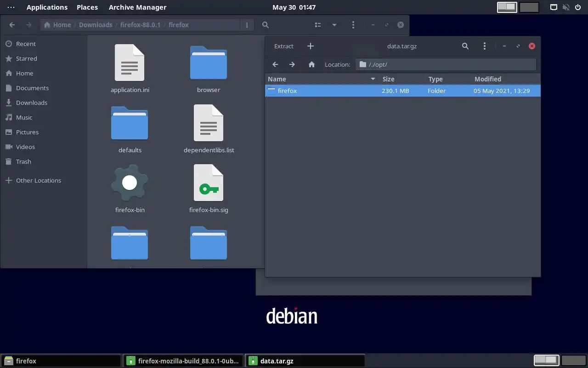Click Extract button in Archive Manager
588x368 pixels.
click(x=283, y=46)
